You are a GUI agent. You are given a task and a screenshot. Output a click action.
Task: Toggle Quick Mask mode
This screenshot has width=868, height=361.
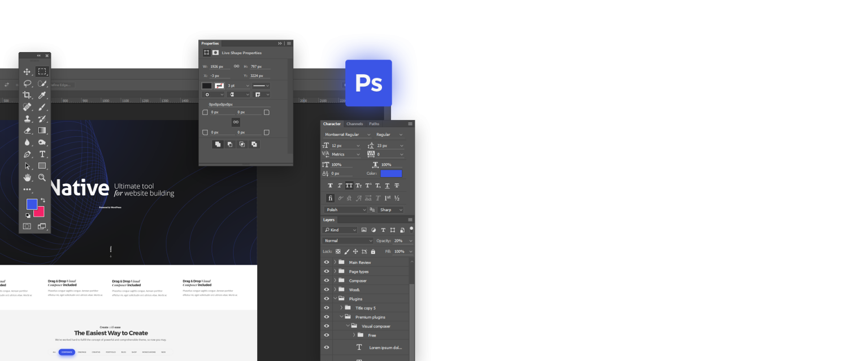(x=27, y=226)
